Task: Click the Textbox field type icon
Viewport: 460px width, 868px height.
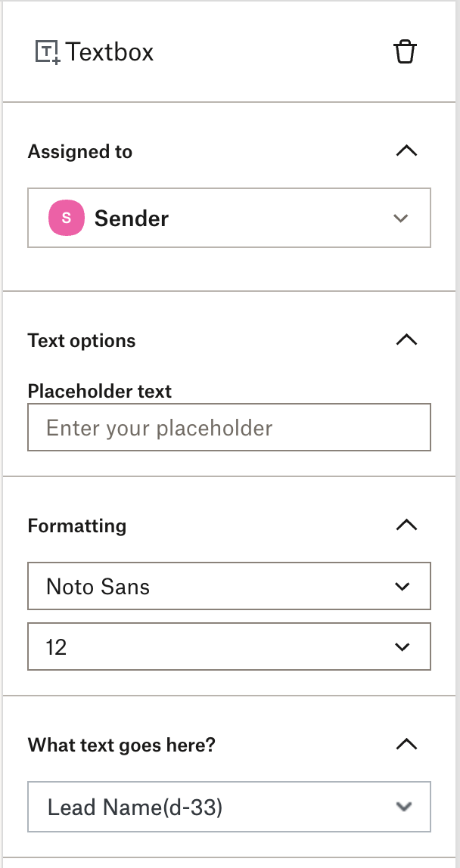Action: click(48, 52)
